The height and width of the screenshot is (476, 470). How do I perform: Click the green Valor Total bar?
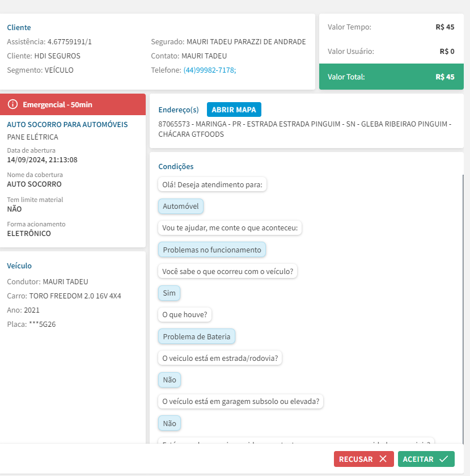(x=391, y=77)
